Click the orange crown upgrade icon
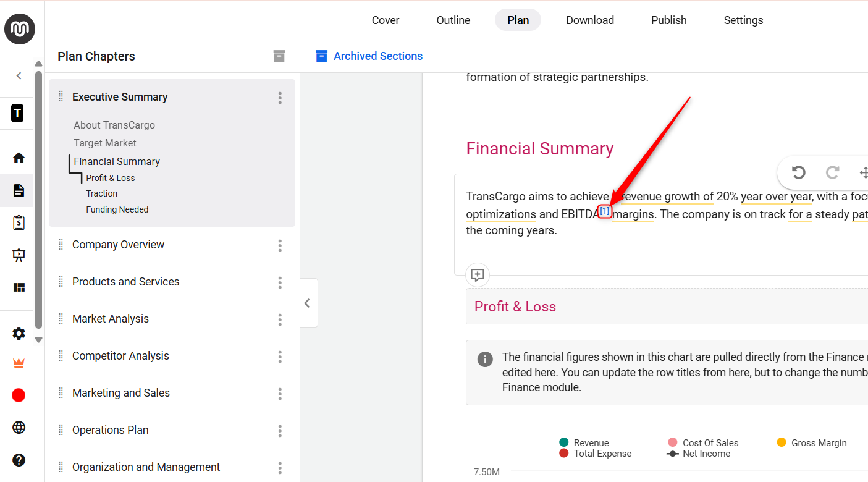 [x=19, y=363]
